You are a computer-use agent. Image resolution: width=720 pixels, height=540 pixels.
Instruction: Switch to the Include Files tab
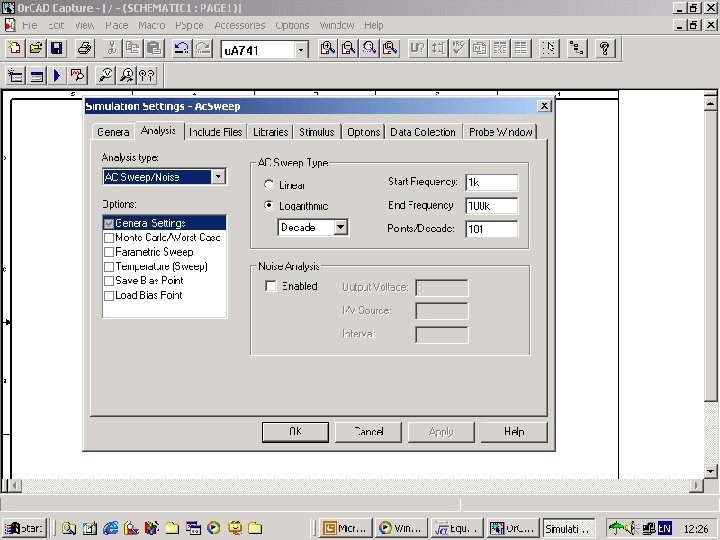click(x=215, y=132)
